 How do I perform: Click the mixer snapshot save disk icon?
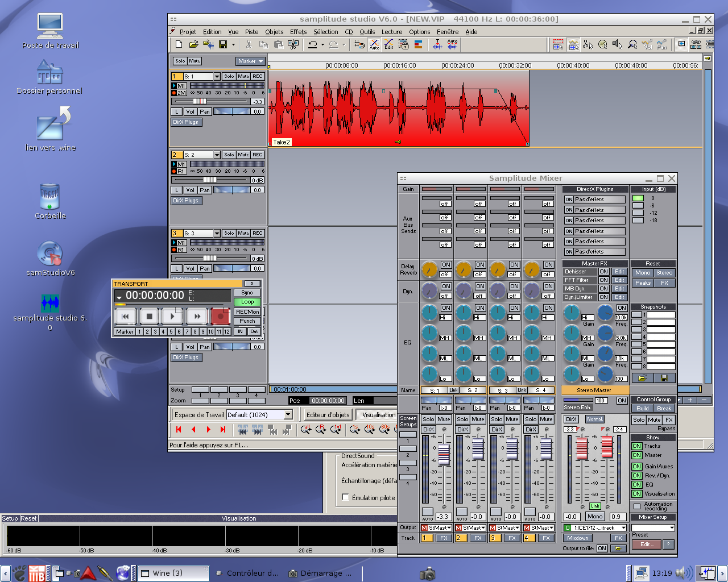coord(664,378)
